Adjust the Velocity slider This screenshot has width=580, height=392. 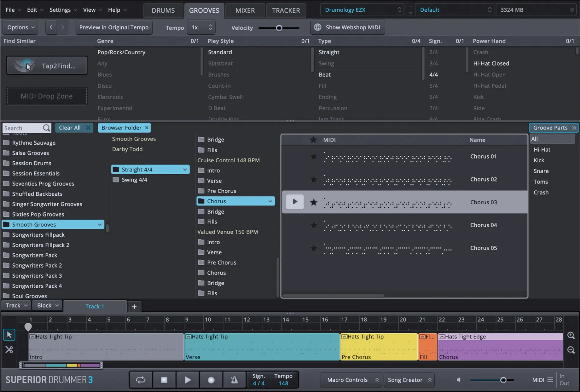[278, 28]
